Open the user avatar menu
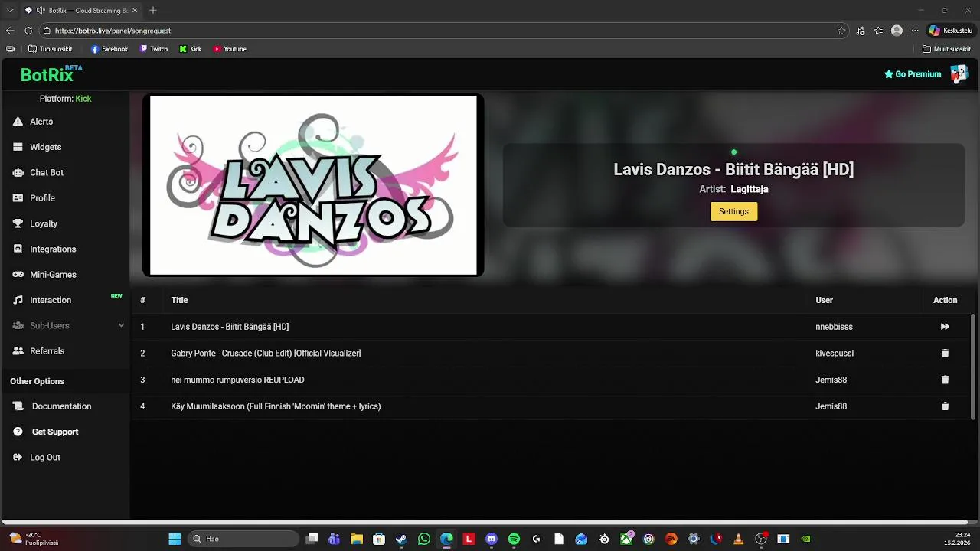Viewport: 980px width, 551px height. tap(959, 74)
